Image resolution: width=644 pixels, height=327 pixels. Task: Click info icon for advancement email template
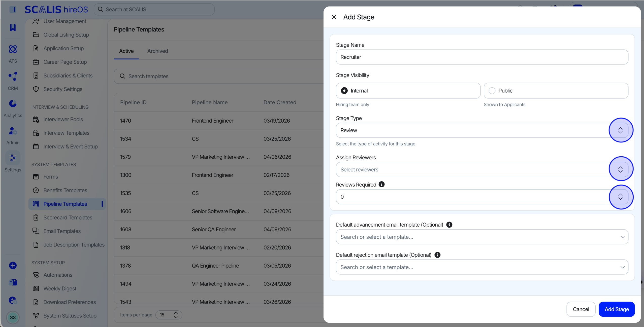pos(449,225)
